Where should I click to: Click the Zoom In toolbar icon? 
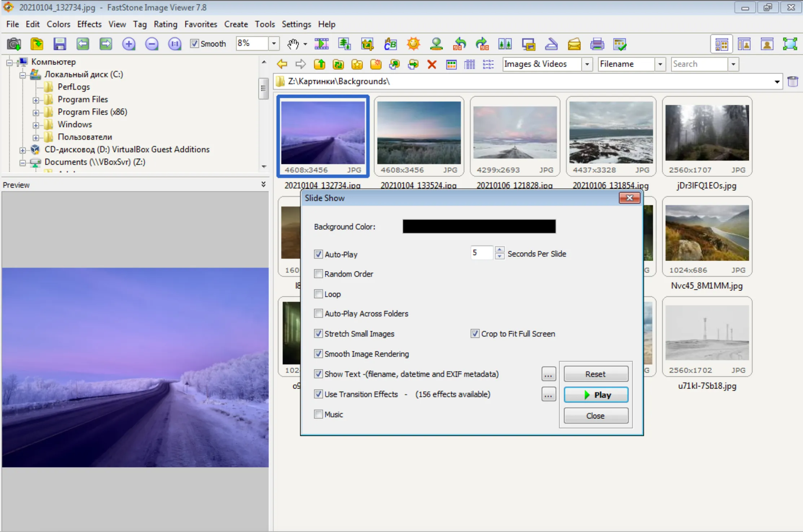coord(129,44)
